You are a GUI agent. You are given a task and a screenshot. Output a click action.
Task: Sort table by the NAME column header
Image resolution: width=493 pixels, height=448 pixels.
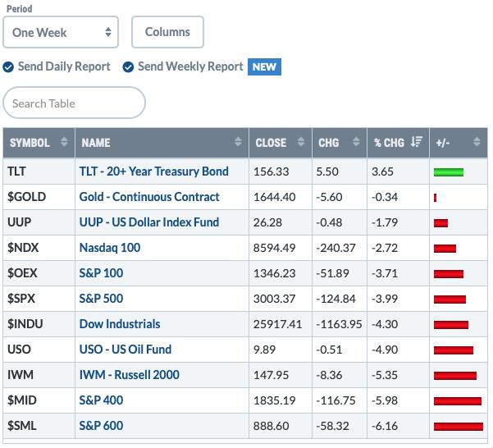coord(162,143)
